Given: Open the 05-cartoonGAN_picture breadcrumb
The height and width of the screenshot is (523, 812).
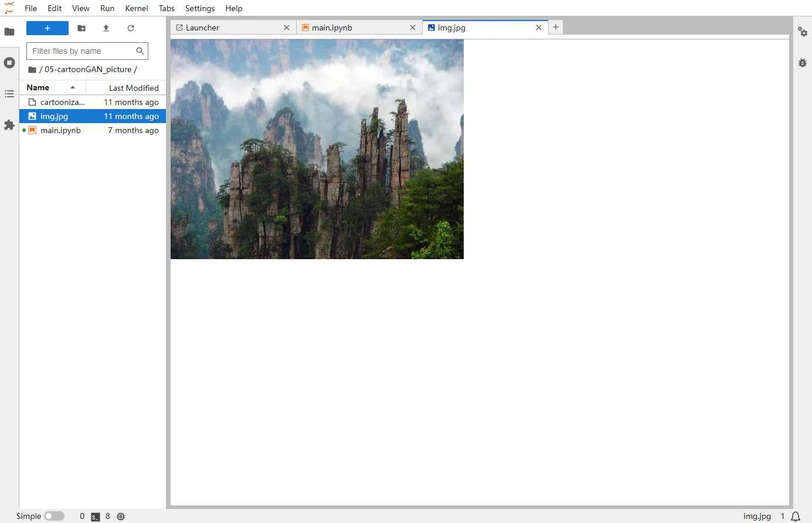Looking at the screenshot, I should pyautogui.click(x=88, y=69).
